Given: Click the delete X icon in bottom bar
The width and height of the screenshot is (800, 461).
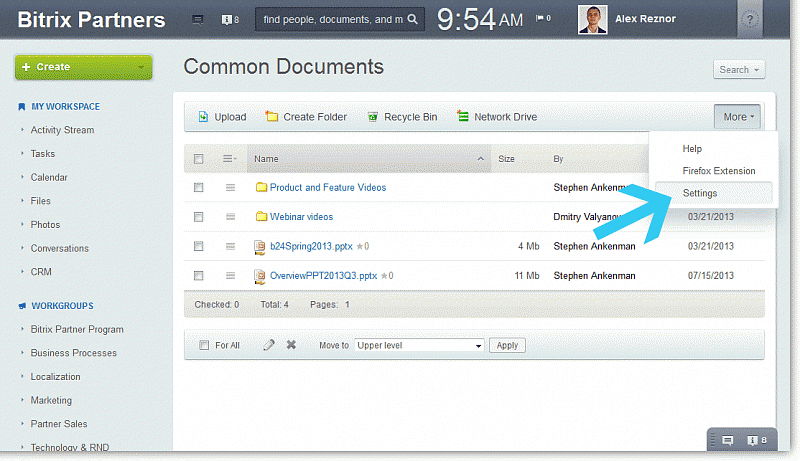Looking at the screenshot, I should (x=291, y=345).
